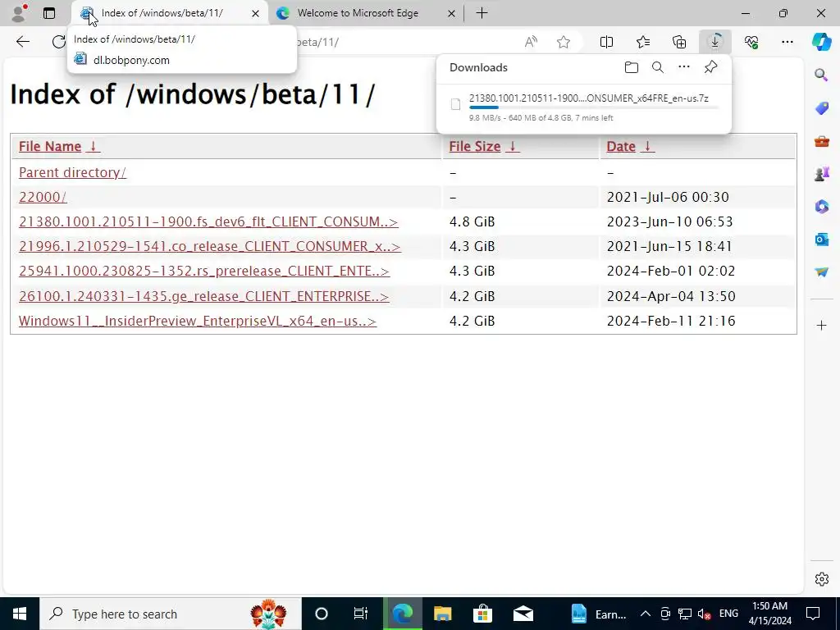
Task: Open a new tab with plus button
Action: point(482,13)
